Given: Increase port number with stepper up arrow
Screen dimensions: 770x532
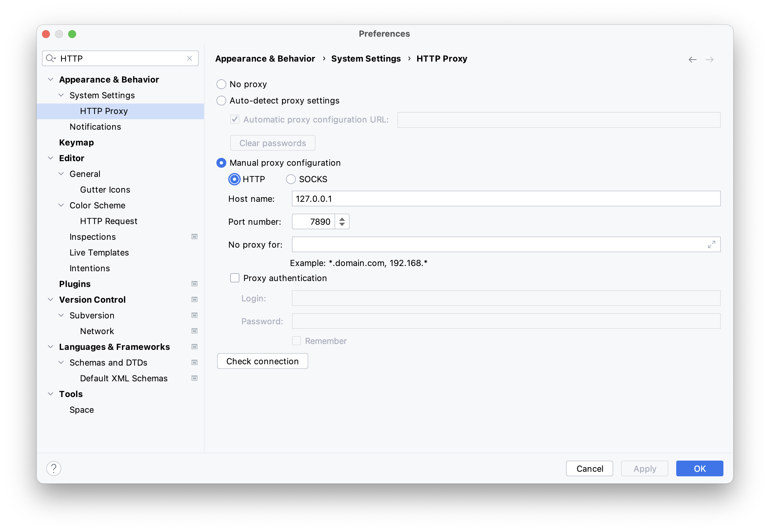Looking at the screenshot, I should [342, 219].
